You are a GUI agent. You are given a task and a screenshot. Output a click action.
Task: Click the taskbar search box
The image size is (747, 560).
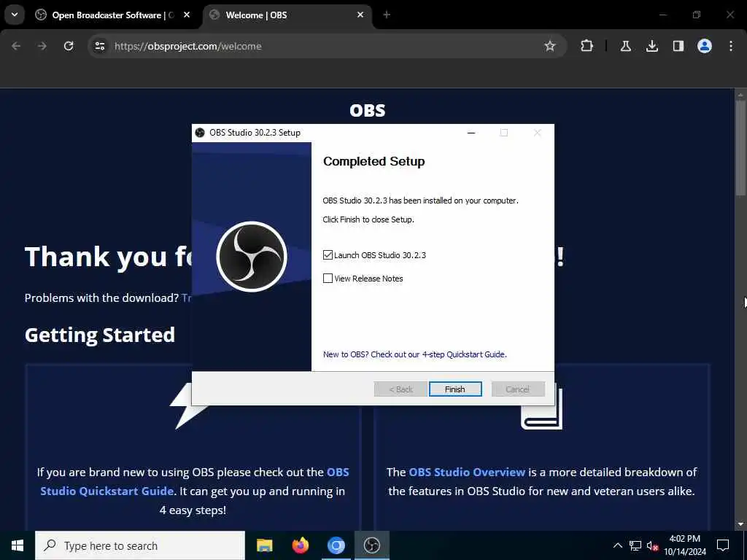(140, 545)
